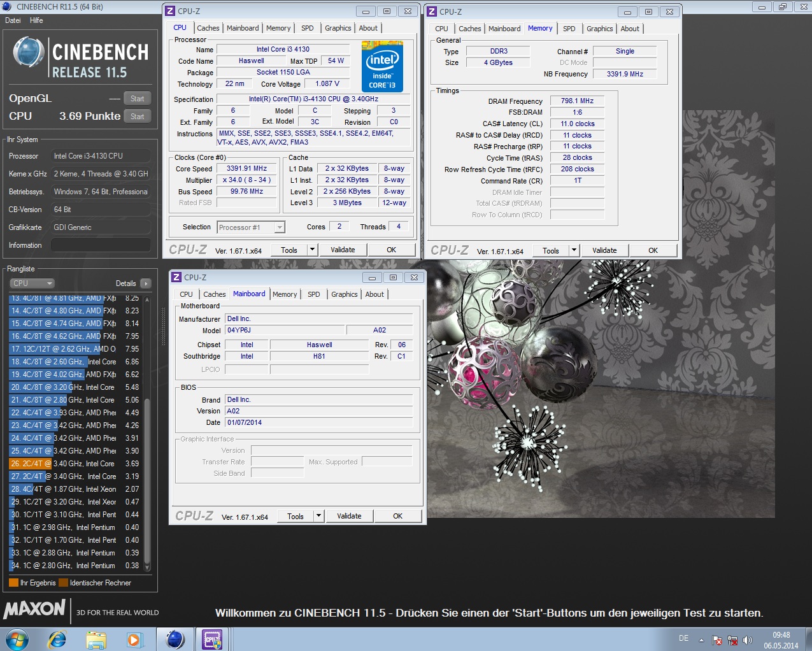Launch Internet Explorer from the taskbar
The height and width of the screenshot is (651, 812).
tap(57, 639)
